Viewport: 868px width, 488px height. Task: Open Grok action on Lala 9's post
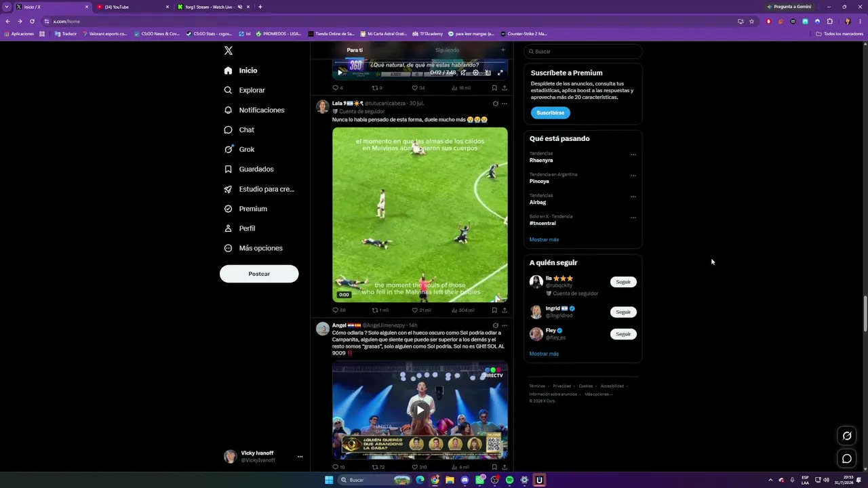(495, 104)
